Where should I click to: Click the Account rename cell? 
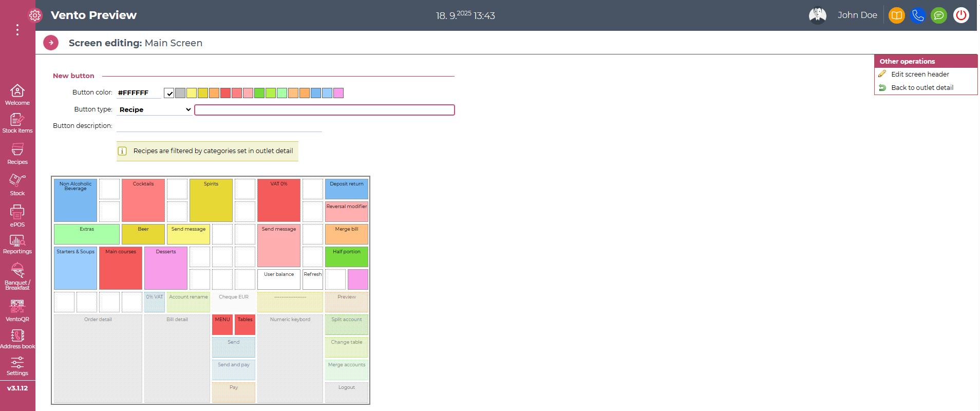[189, 302]
